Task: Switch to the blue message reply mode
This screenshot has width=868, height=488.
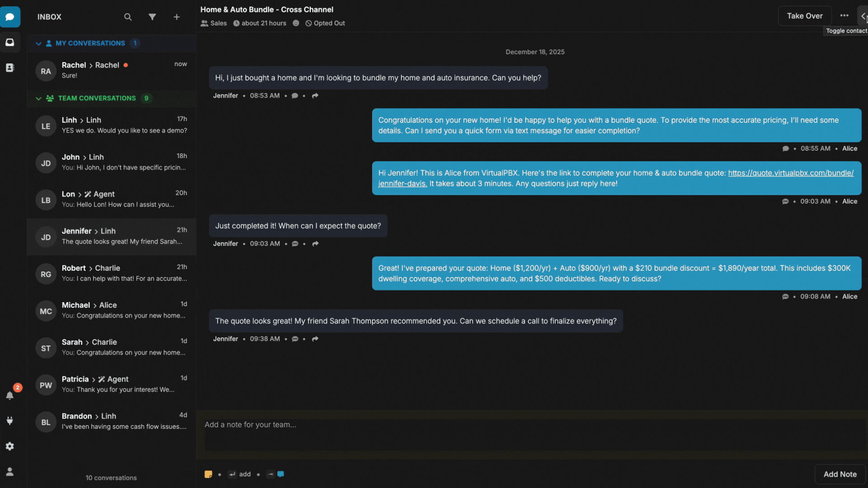Action: [281, 474]
